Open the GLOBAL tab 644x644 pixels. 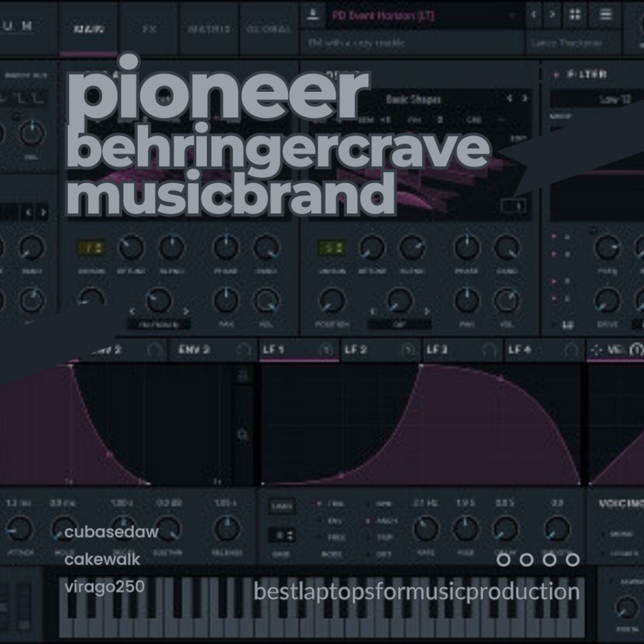pyautogui.click(x=269, y=29)
